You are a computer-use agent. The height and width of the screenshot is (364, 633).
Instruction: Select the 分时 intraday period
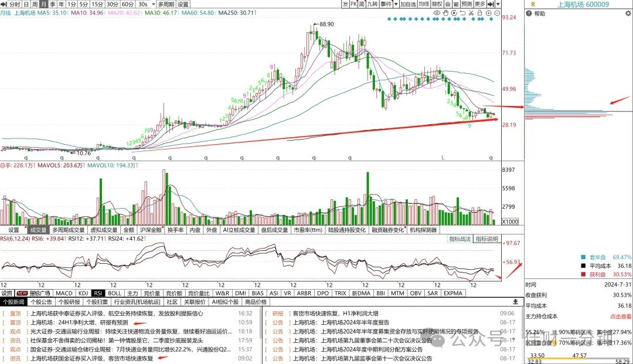(15, 5)
